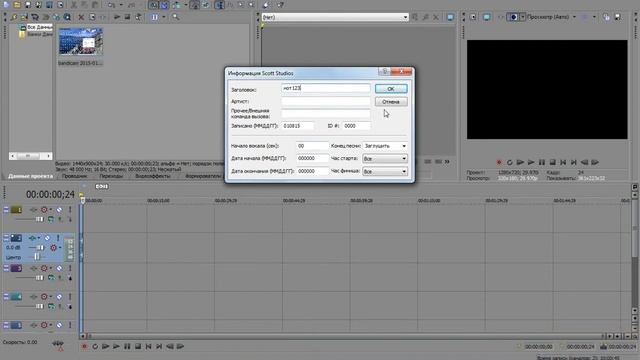The image size is (640, 360).
Task: Click Play in the timeline transport bar
Action: point(116,347)
